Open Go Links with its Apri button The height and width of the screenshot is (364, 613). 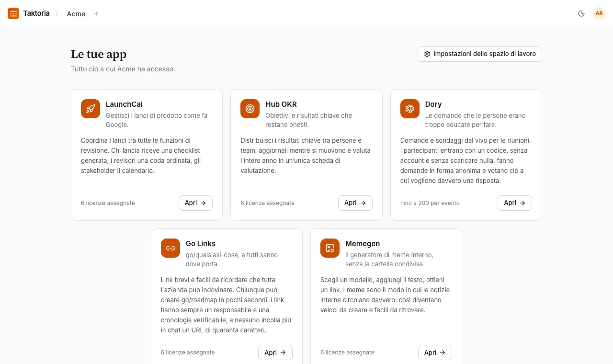(x=275, y=353)
